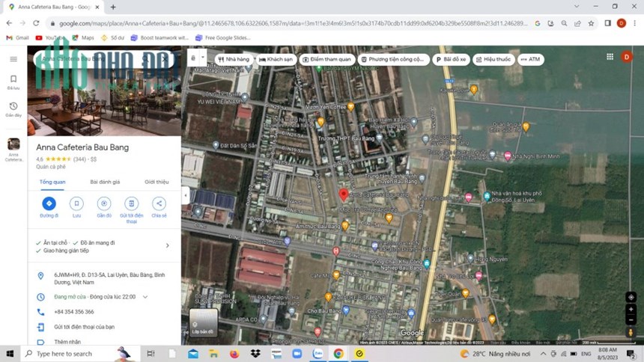Open the Chrome icon in the taskbar
Viewport: 644px width, 362px height.
(x=338, y=354)
